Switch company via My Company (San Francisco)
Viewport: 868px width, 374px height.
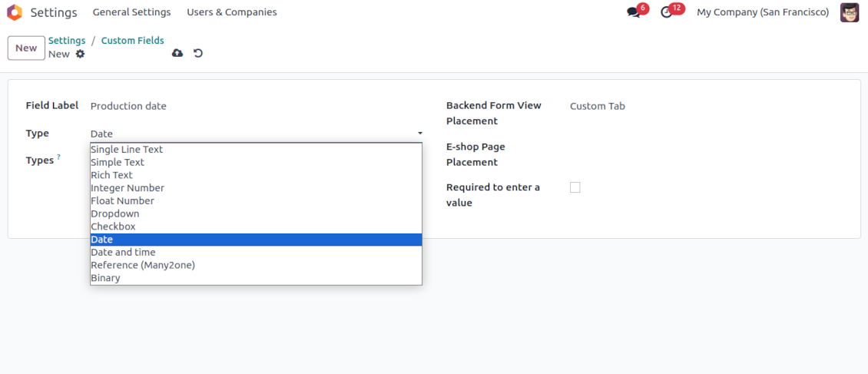(x=762, y=12)
